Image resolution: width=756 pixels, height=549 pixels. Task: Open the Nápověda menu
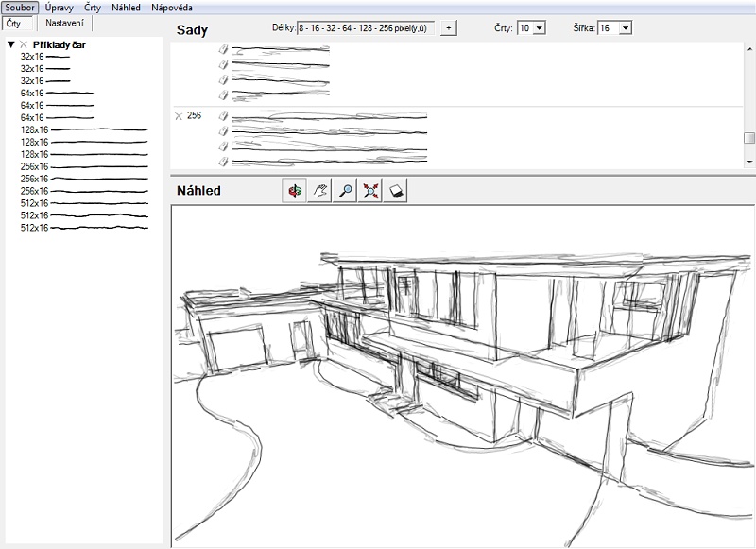point(171,7)
